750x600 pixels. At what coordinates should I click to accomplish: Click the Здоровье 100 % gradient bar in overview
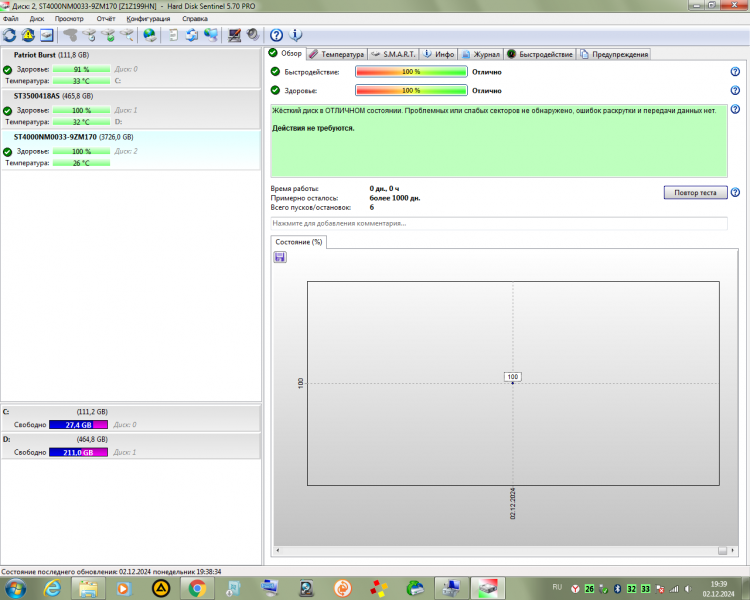point(411,90)
